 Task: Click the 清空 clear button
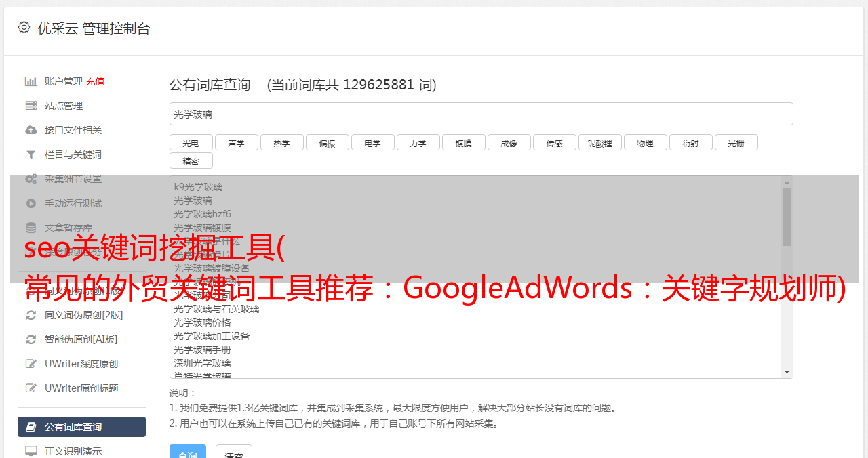click(234, 452)
